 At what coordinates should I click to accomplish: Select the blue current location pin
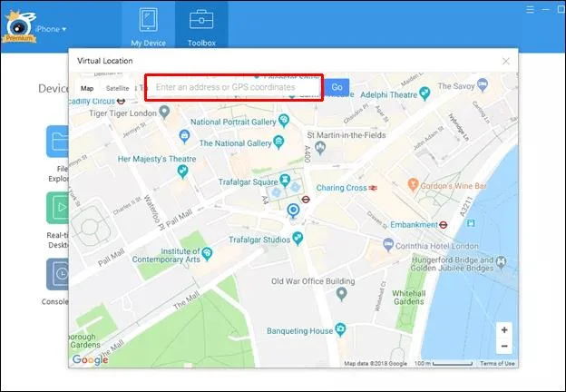293,211
